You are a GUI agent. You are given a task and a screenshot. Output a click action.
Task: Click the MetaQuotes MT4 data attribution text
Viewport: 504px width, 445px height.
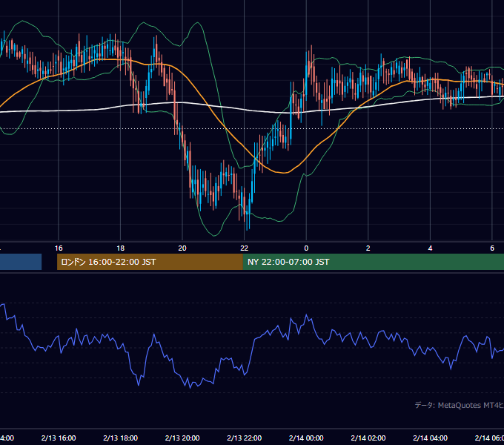tap(460, 405)
